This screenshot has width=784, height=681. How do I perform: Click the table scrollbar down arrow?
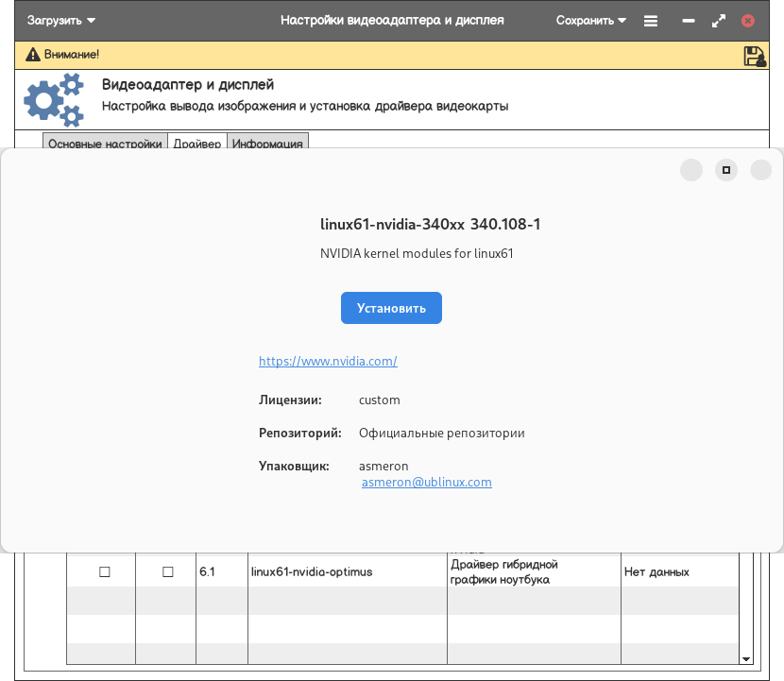746,659
